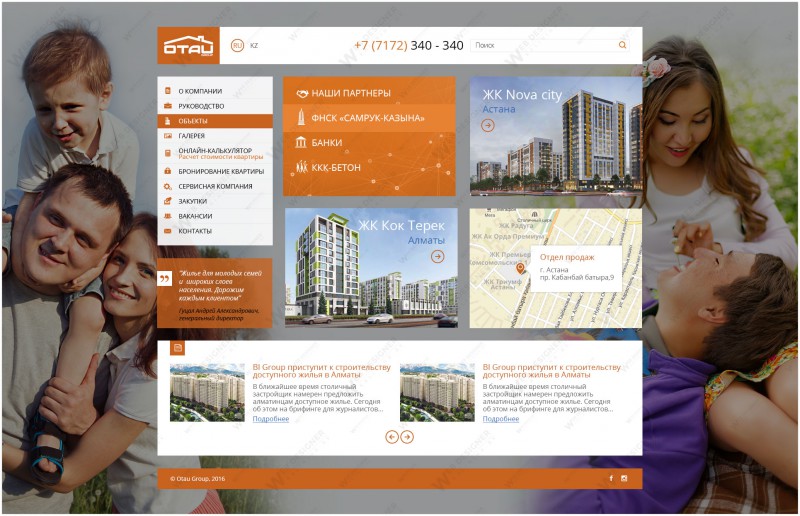Click bank building icon beside Банки
The image size is (800, 516).
301,142
